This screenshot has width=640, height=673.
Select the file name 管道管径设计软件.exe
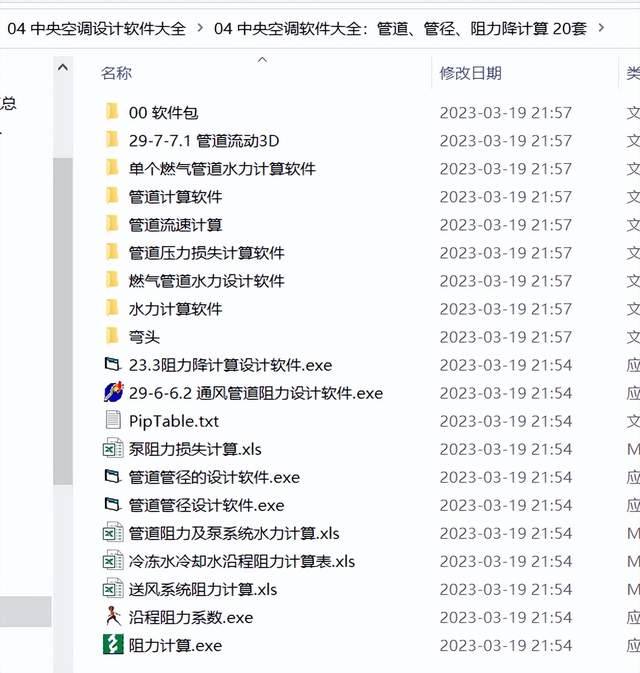tap(207, 505)
